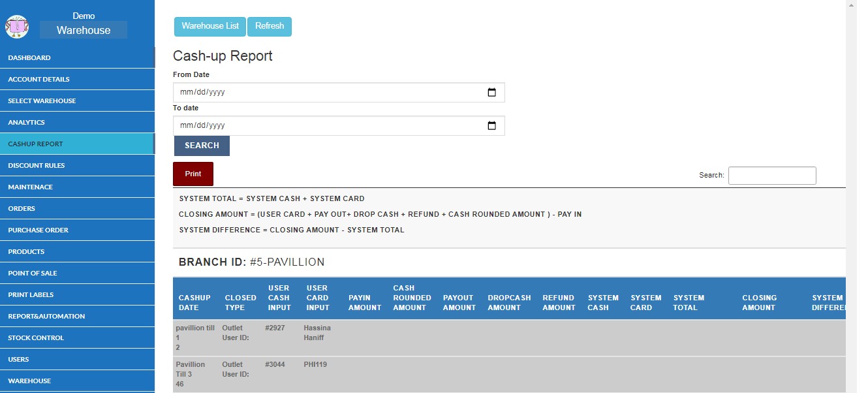Screen dimensions: 868x393
Task: Click the Demo Warehouse header label
Action: click(84, 30)
